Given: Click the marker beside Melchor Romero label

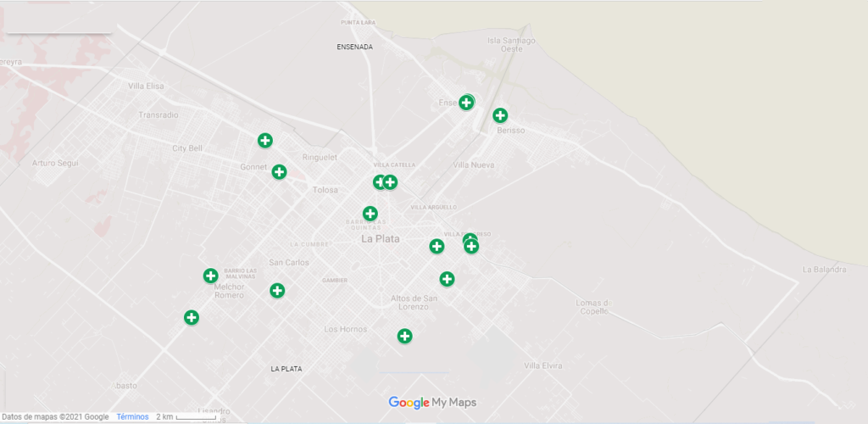Looking at the screenshot, I should 210,276.
